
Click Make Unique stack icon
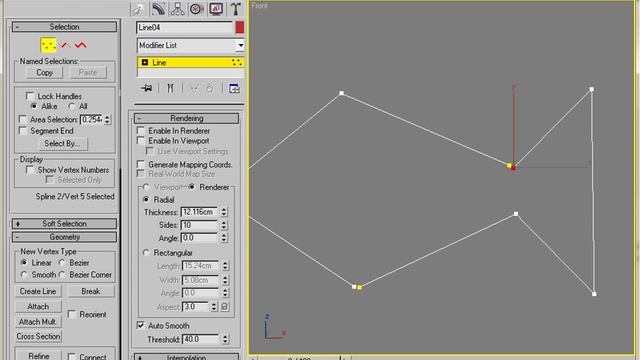[x=193, y=88]
